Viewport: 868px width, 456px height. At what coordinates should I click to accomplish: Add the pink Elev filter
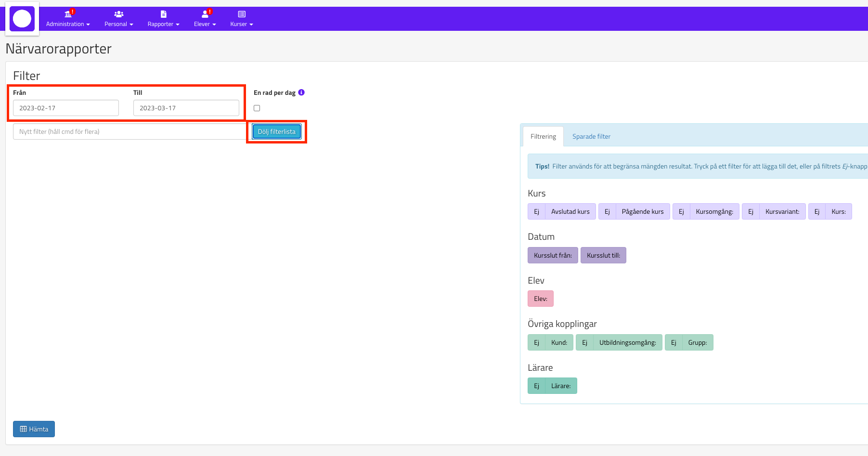(540, 299)
